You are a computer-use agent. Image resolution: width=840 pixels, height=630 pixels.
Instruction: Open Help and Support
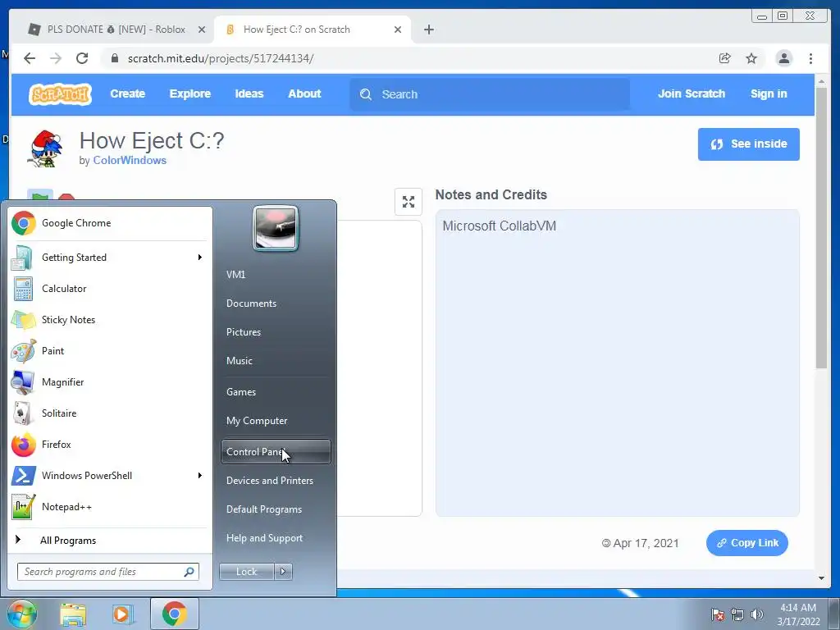276,538
